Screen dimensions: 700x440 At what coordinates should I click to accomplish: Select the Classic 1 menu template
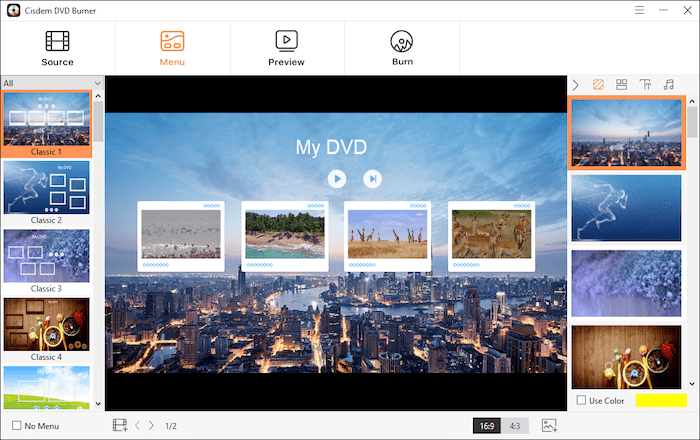[x=46, y=125]
